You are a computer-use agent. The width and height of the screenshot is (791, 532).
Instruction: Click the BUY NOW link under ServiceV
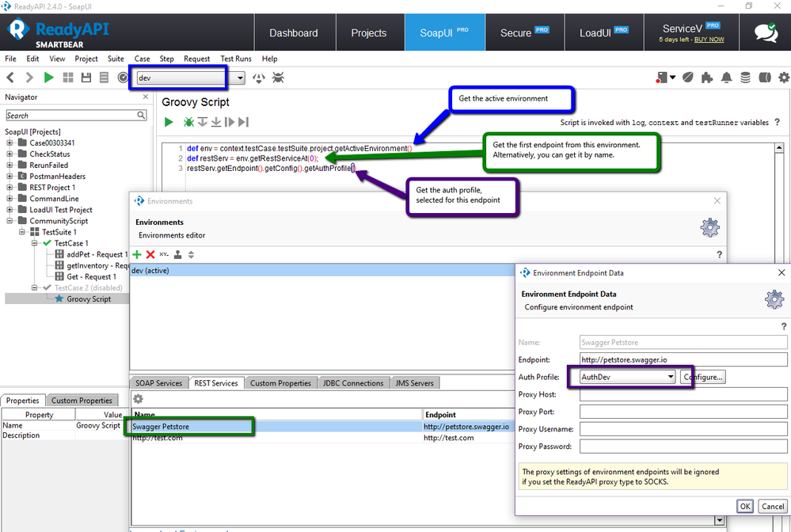tap(709, 40)
